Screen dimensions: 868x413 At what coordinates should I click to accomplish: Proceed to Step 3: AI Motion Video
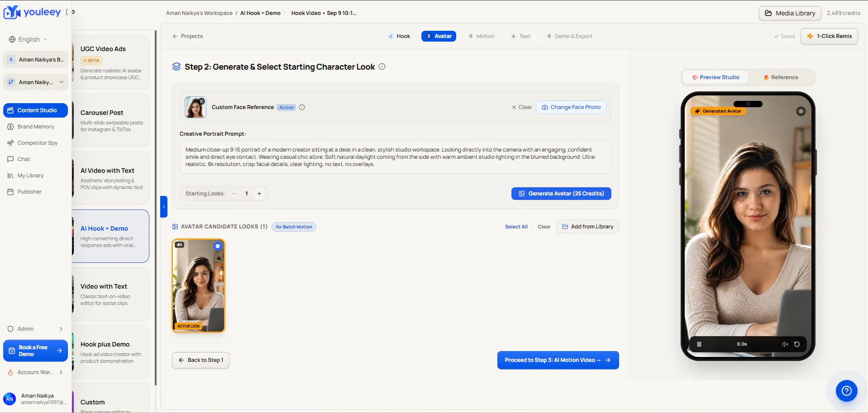click(558, 360)
